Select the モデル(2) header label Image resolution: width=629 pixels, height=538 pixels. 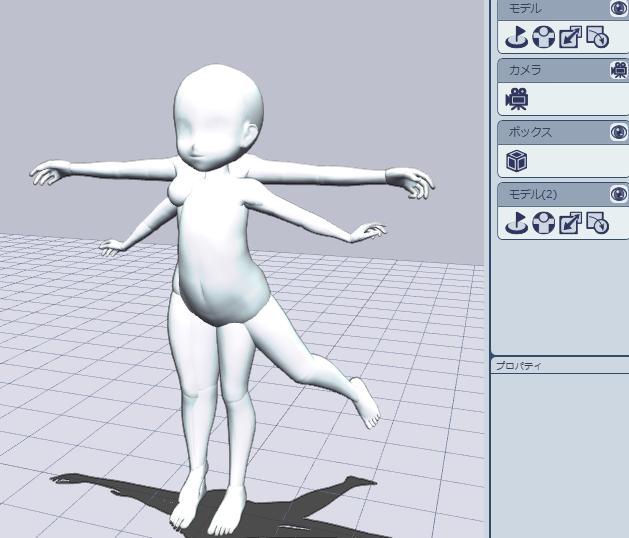(x=531, y=194)
